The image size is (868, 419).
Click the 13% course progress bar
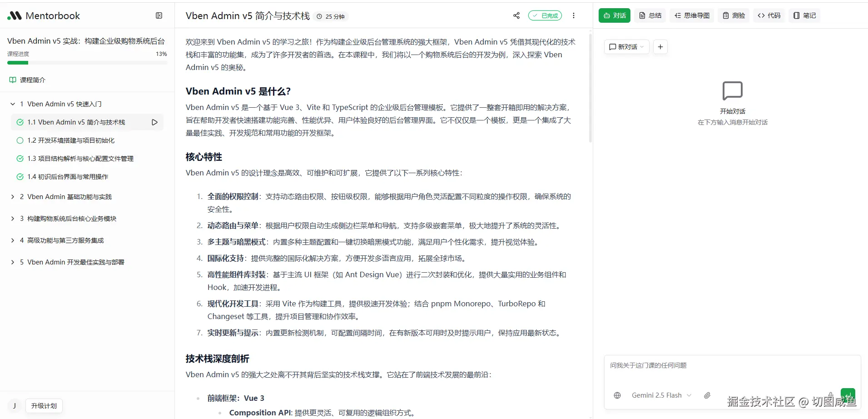(x=87, y=62)
